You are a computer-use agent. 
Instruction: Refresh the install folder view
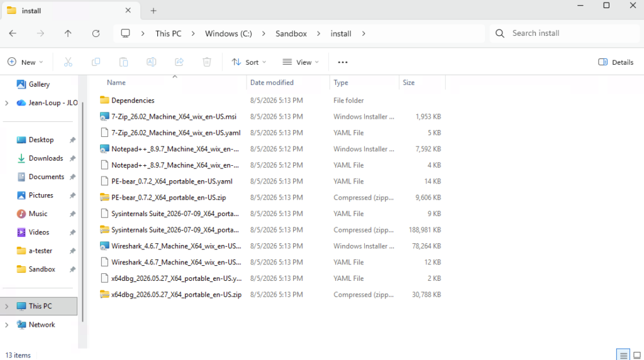(96, 34)
